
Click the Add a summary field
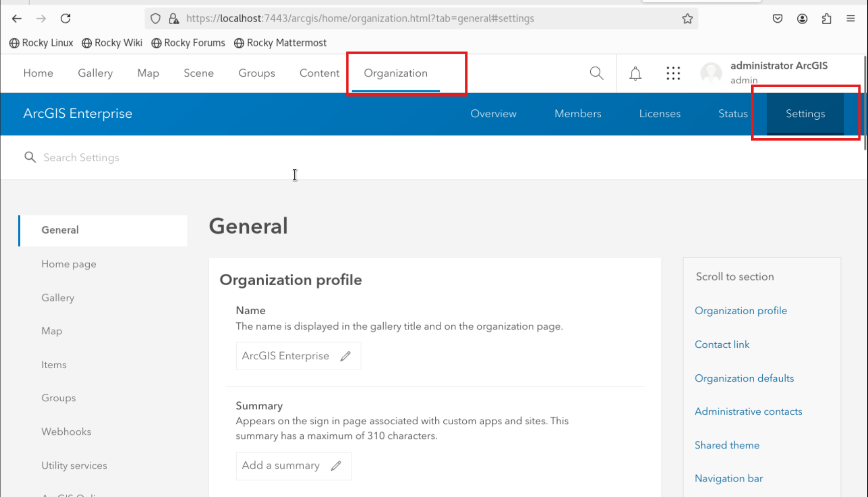point(294,466)
